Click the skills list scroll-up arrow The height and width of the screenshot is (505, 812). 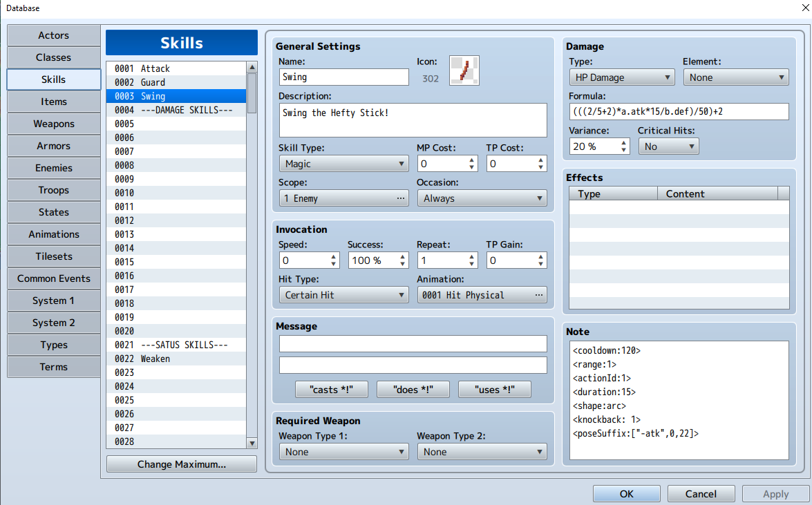tap(252, 67)
